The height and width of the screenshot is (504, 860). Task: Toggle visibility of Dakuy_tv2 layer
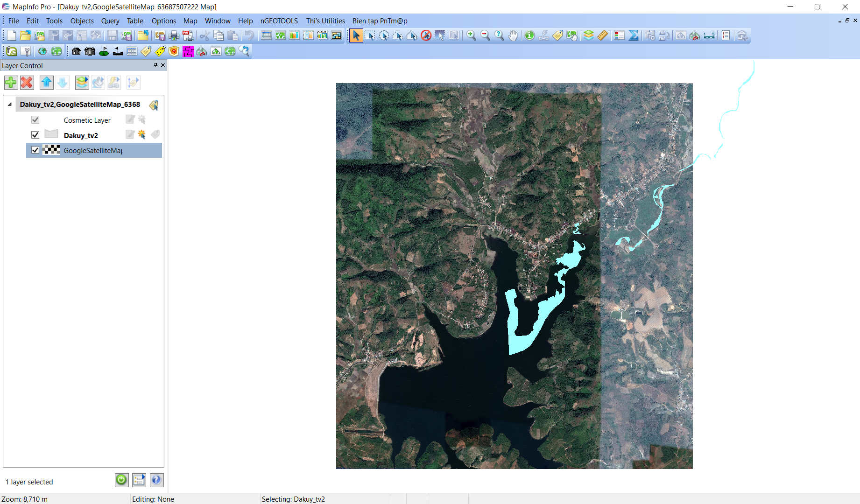[35, 135]
